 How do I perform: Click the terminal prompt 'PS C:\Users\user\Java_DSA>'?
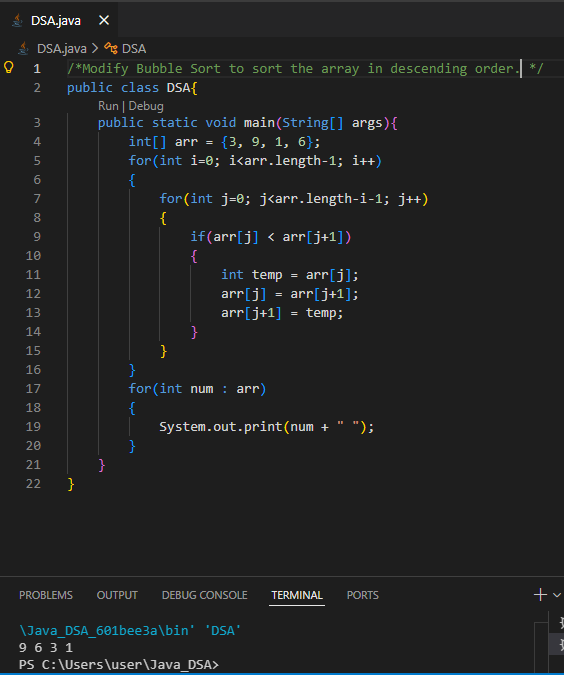(x=119, y=664)
